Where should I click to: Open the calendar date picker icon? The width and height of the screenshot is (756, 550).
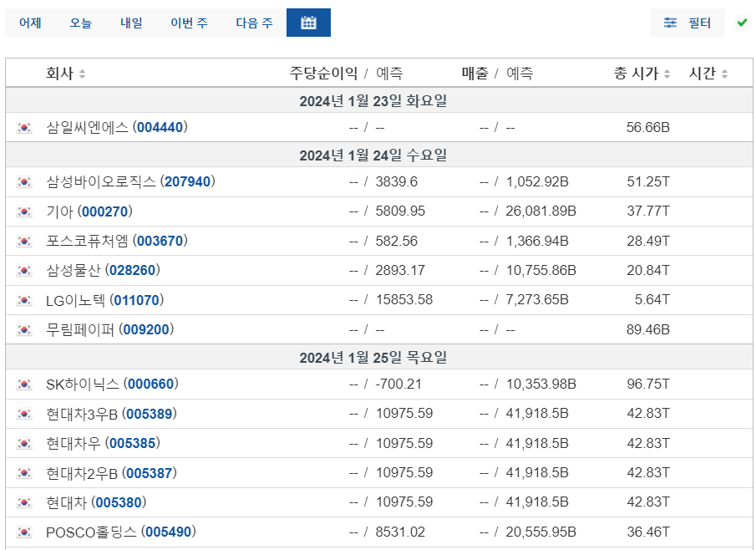(308, 23)
